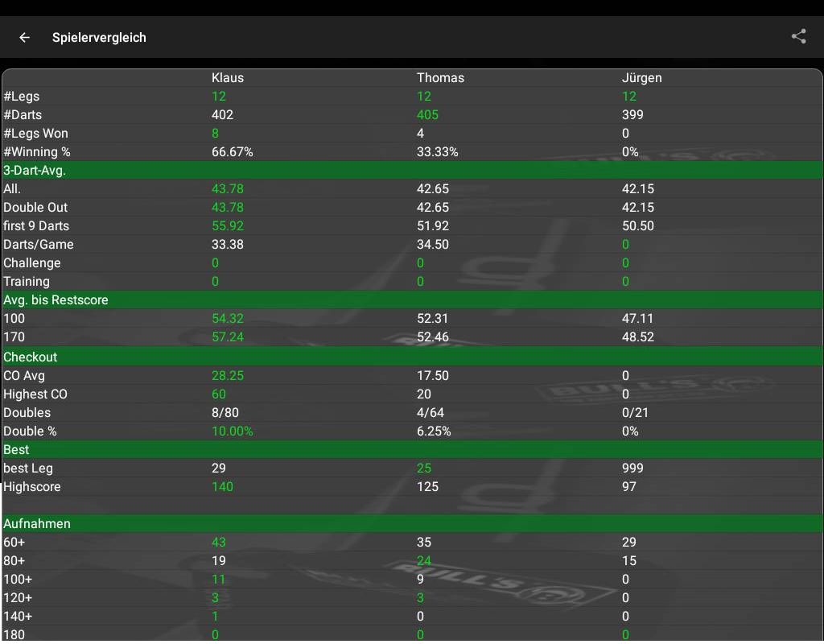Click the Spielervergleich page title
Viewport: 824px width, 644px height.
(99, 37)
